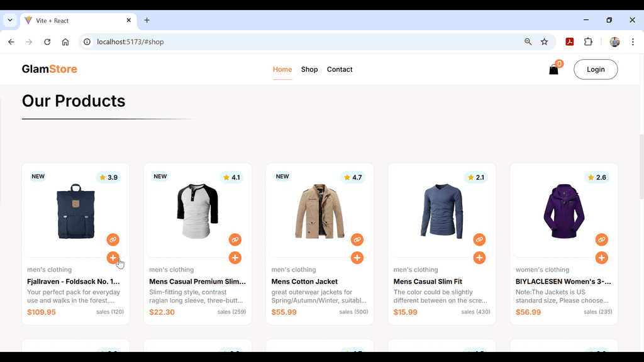Click link icon on BIYLACLESEN Women's jacket card
This screenshot has height=362, width=644.
point(601,239)
